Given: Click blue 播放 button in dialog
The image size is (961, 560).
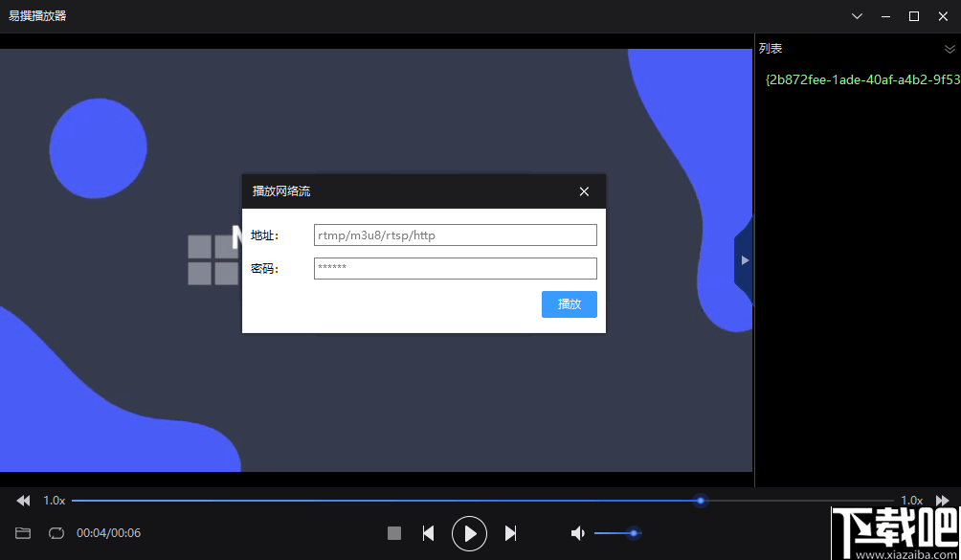Looking at the screenshot, I should [570, 303].
